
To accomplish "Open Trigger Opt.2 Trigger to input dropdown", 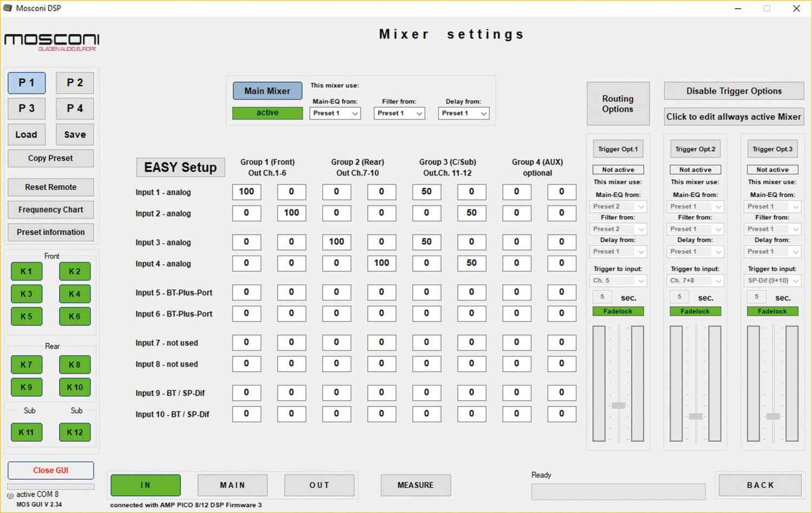I will pos(695,281).
